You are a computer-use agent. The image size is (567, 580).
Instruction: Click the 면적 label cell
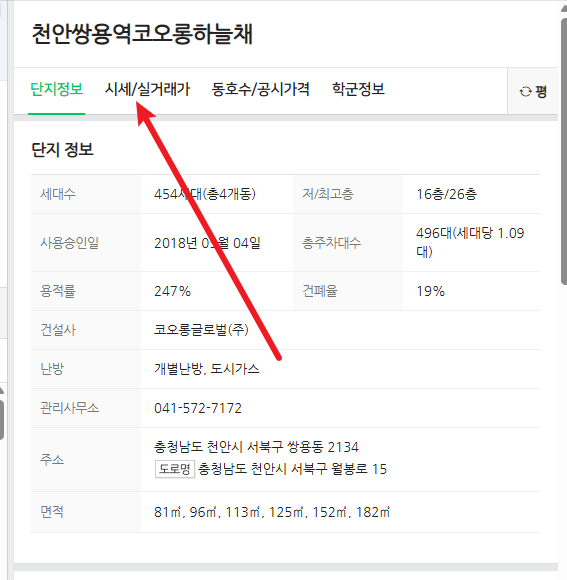(x=86, y=512)
